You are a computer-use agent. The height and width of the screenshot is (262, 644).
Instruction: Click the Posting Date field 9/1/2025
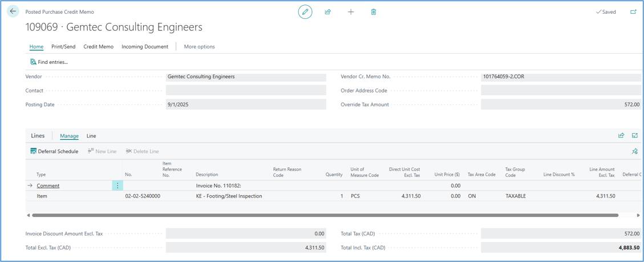click(246, 104)
